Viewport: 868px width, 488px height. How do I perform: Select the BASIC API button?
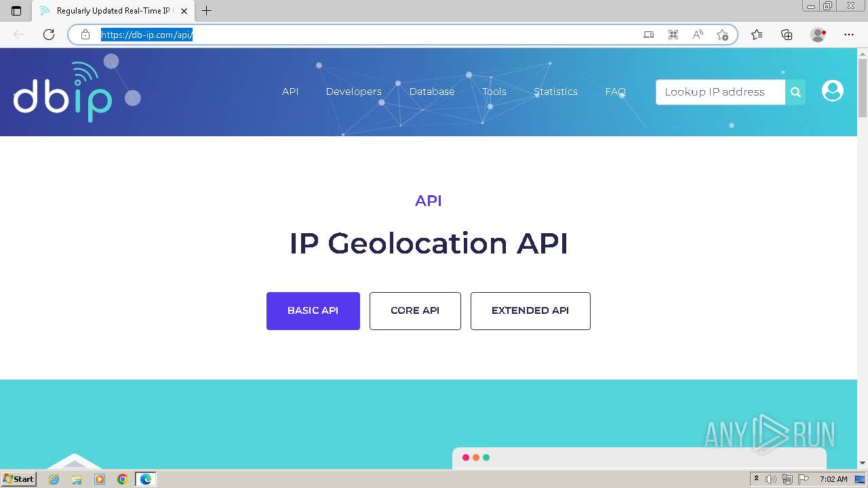(313, 311)
